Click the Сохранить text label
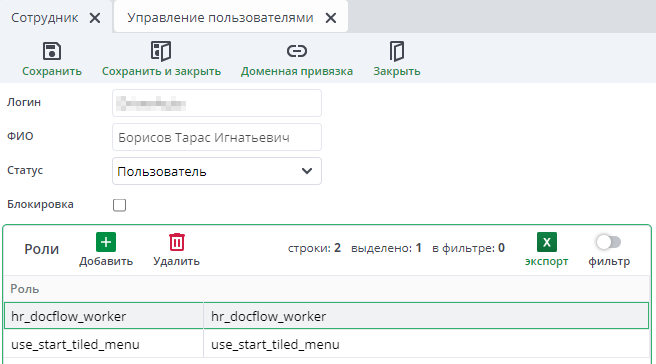The image size is (656, 364). (x=52, y=71)
